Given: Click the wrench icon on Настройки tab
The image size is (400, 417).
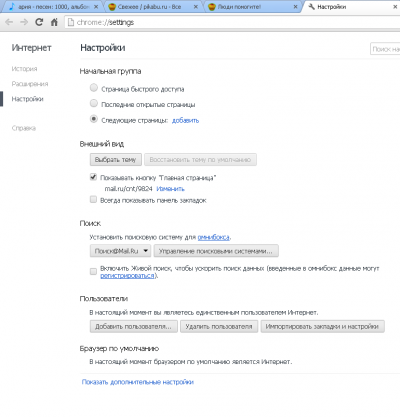Looking at the screenshot, I should (312, 6).
